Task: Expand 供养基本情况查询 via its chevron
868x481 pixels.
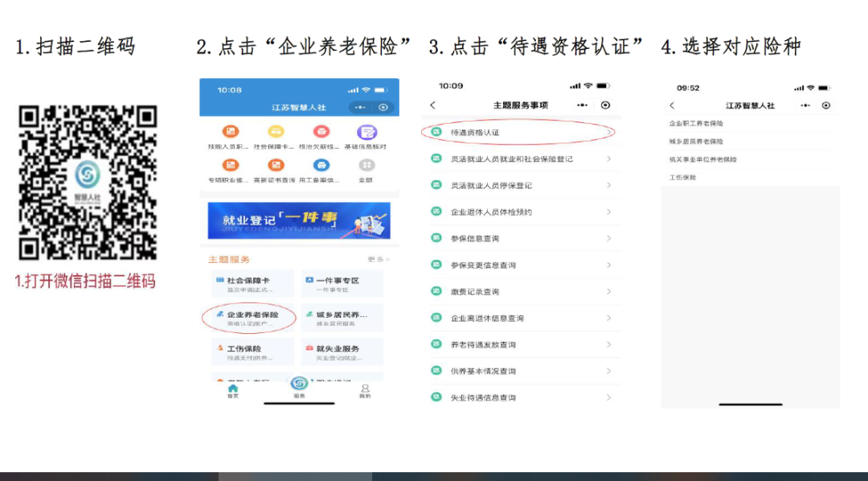Action: click(608, 372)
